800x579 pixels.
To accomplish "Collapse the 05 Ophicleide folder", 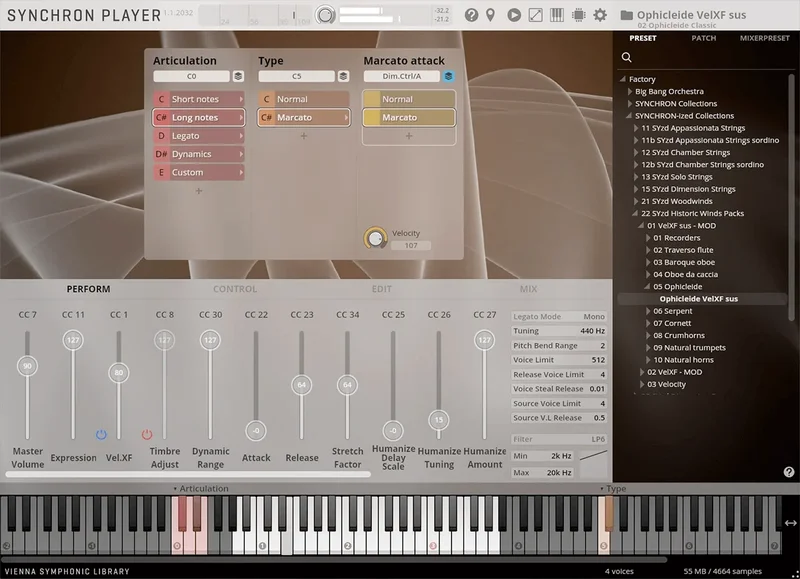I will point(647,287).
